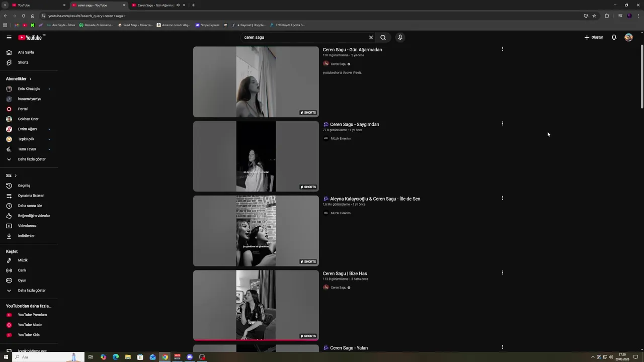
Task: Open the Chrome extensions puzzle icon
Action: point(607,16)
